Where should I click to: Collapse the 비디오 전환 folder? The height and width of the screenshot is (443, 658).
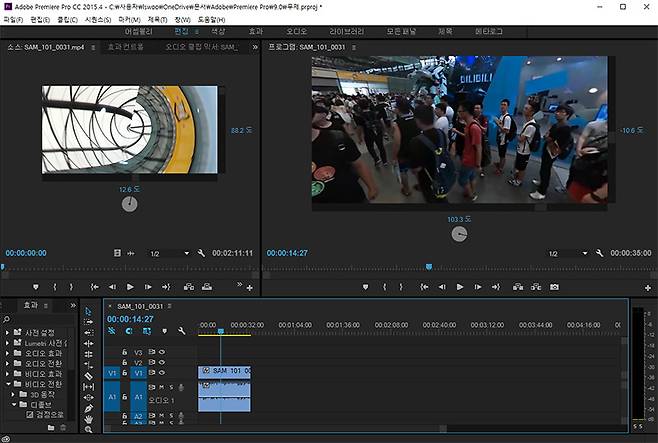(x=8, y=383)
